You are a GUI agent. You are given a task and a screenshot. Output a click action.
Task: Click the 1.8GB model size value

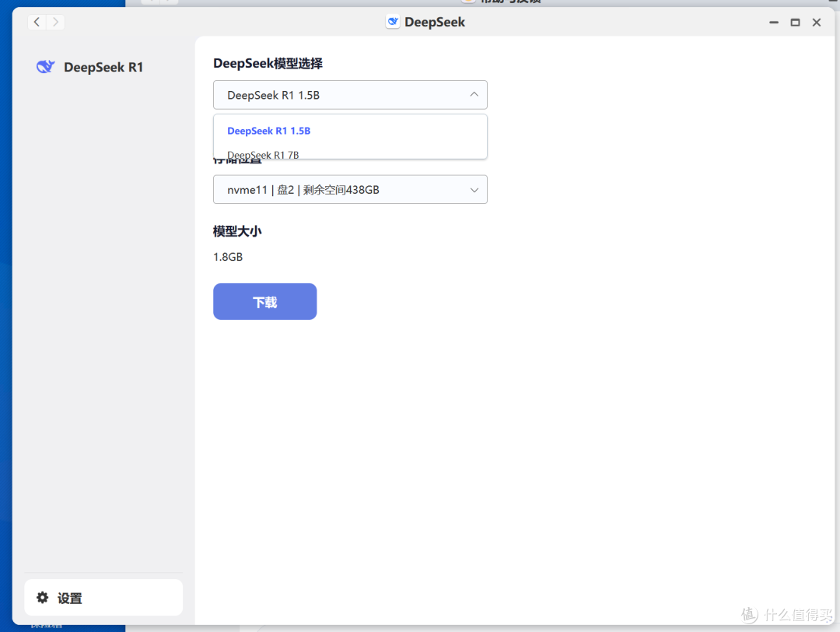click(x=228, y=257)
